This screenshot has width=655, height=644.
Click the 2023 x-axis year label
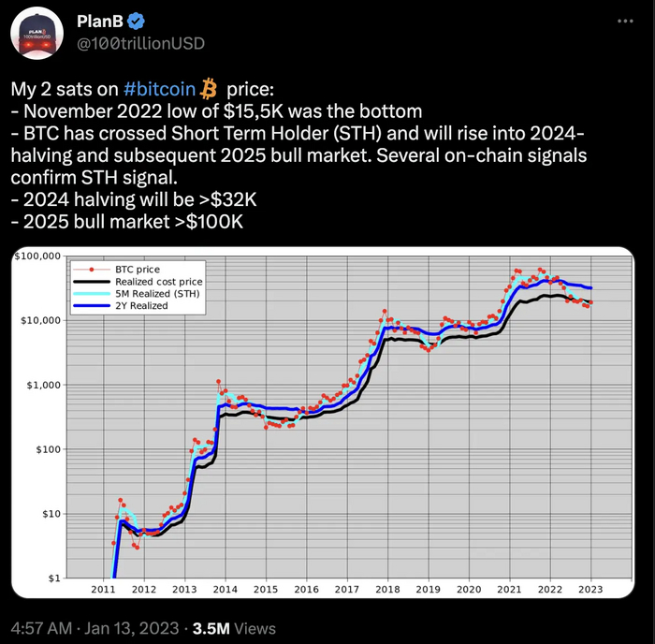pyautogui.click(x=592, y=591)
